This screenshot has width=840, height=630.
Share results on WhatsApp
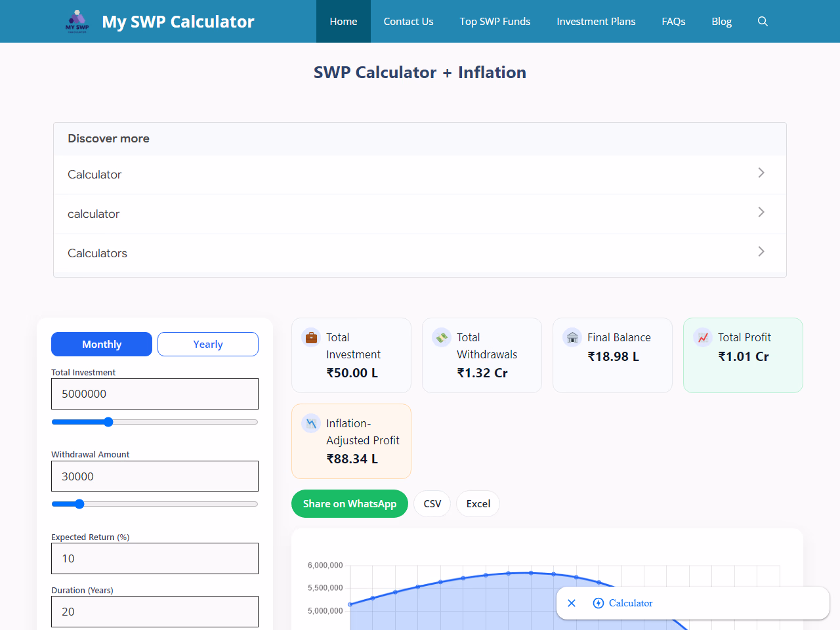coord(350,504)
